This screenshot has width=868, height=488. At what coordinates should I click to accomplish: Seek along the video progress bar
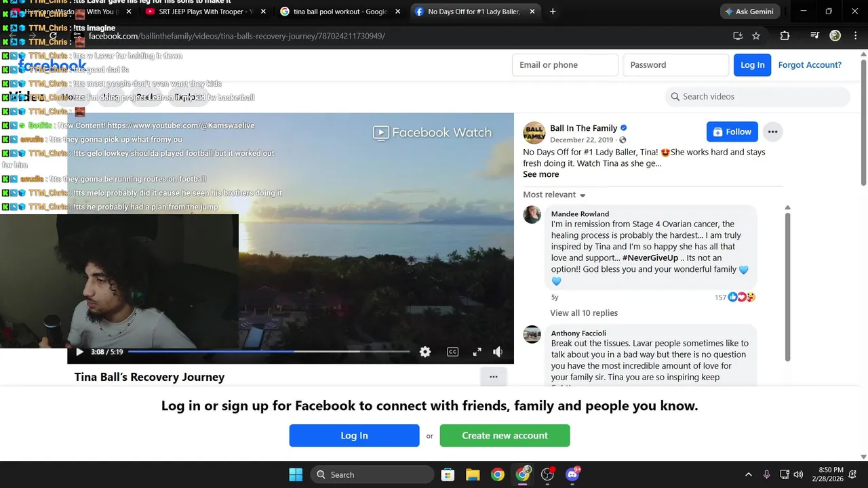point(269,352)
